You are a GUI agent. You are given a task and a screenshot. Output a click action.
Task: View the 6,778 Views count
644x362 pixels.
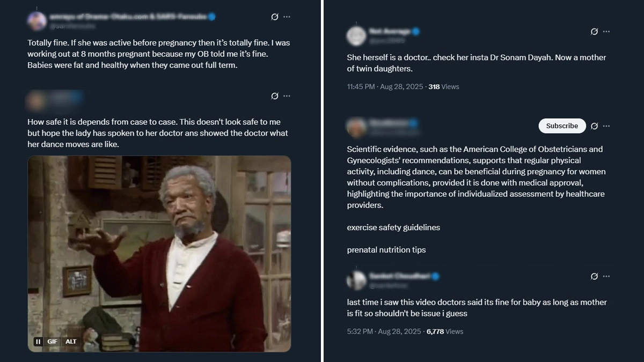coord(445,331)
